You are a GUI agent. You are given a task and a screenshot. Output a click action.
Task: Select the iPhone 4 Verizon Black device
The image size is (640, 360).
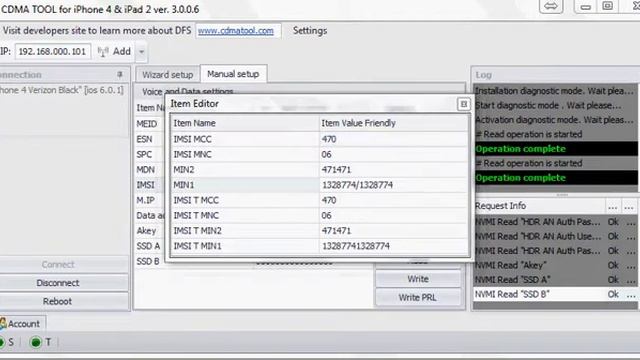[62, 90]
